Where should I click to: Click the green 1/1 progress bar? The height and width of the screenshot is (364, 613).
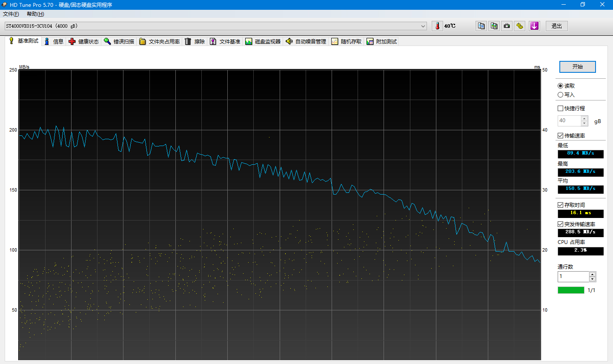tap(571, 290)
